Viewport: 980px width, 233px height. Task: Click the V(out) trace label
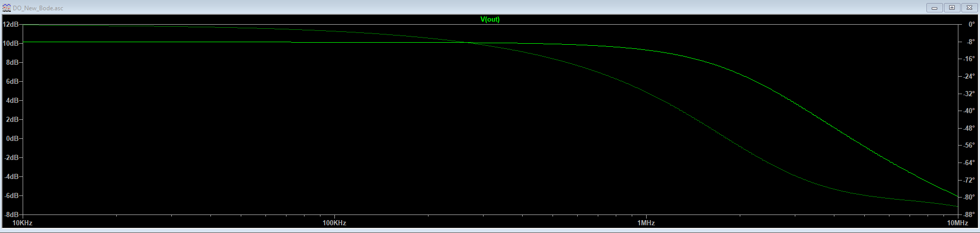[x=490, y=20]
